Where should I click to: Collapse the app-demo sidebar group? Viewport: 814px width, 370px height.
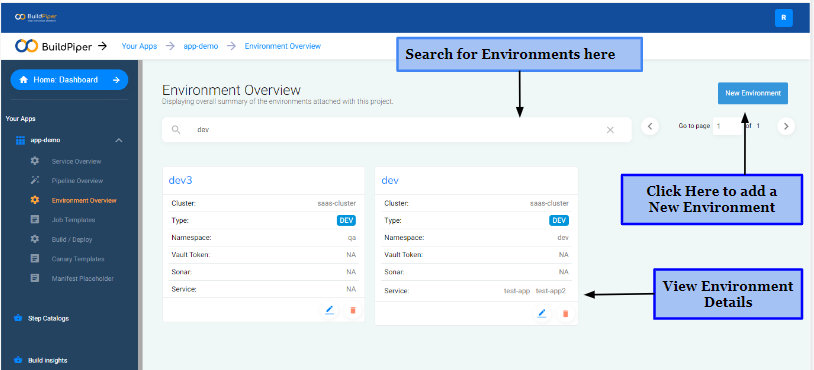(x=119, y=141)
